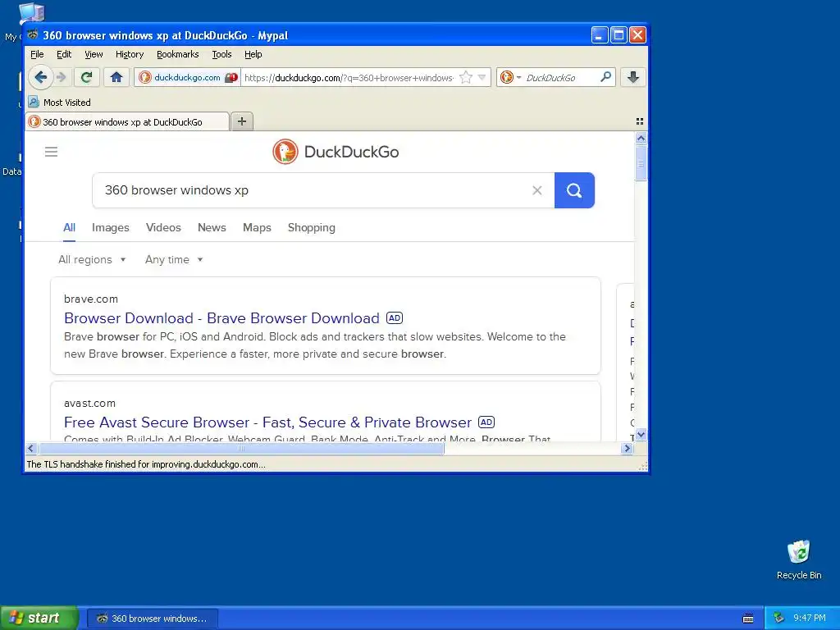The height and width of the screenshot is (630, 840).
Task: Open the list all tabs button
Action: [640, 121]
